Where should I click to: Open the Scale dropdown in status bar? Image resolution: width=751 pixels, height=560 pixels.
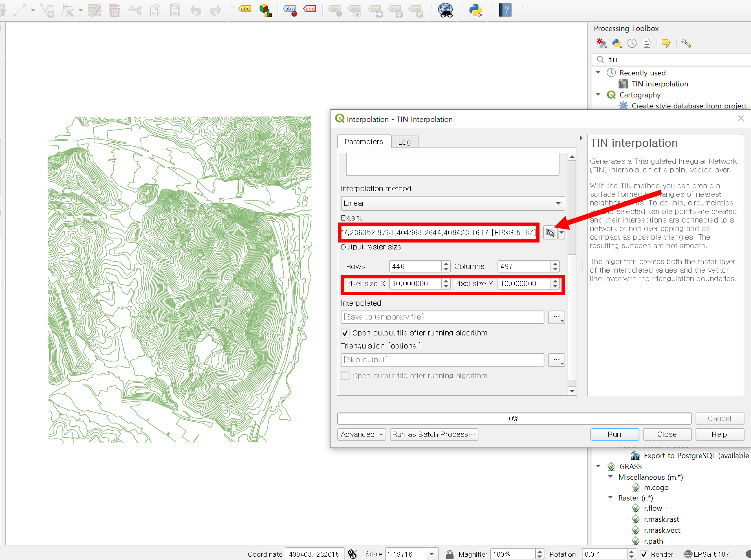pyautogui.click(x=432, y=554)
